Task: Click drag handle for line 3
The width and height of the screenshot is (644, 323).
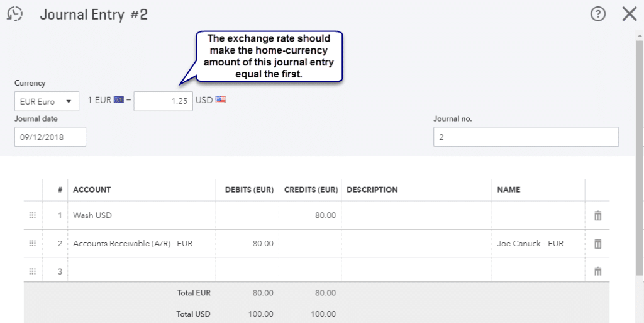Action: [33, 271]
